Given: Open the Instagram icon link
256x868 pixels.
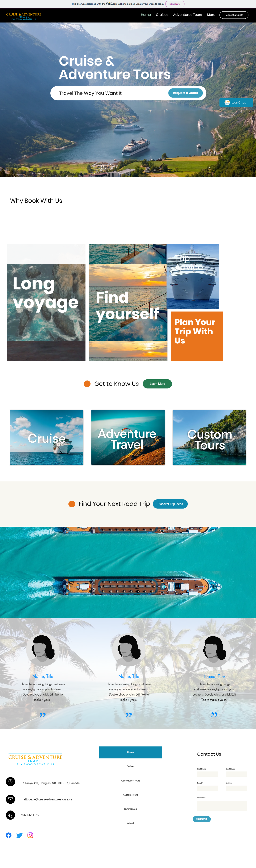Looking at the screenshot, I should click(30, 835).
